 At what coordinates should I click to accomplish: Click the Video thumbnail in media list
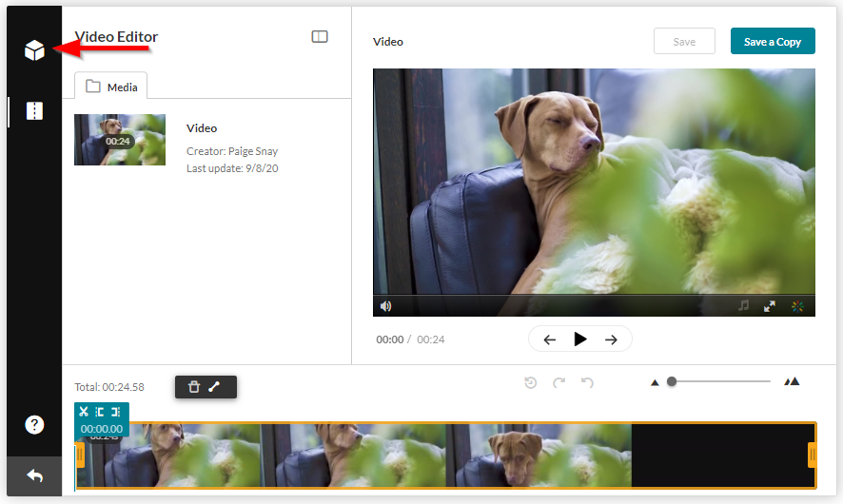[x=120, y=140]
